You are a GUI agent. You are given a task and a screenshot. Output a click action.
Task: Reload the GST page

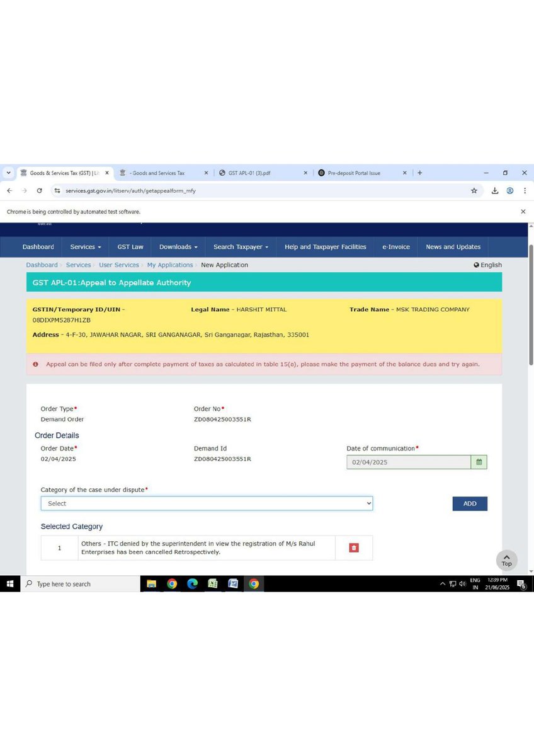40,190
